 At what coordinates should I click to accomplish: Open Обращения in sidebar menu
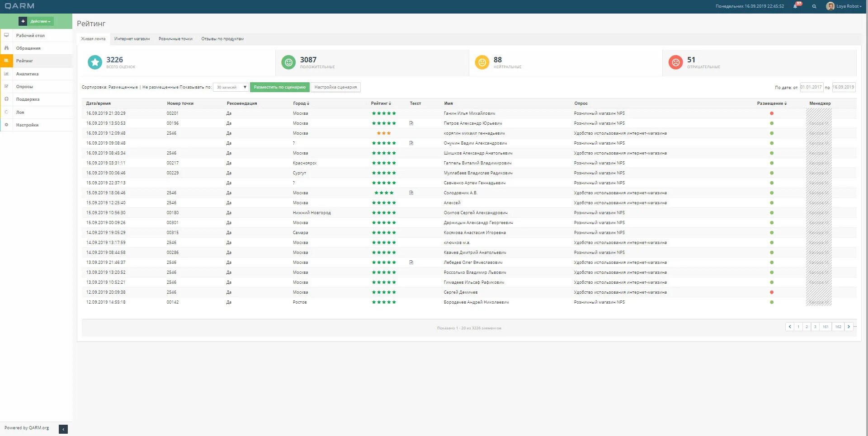click(28, 48)
